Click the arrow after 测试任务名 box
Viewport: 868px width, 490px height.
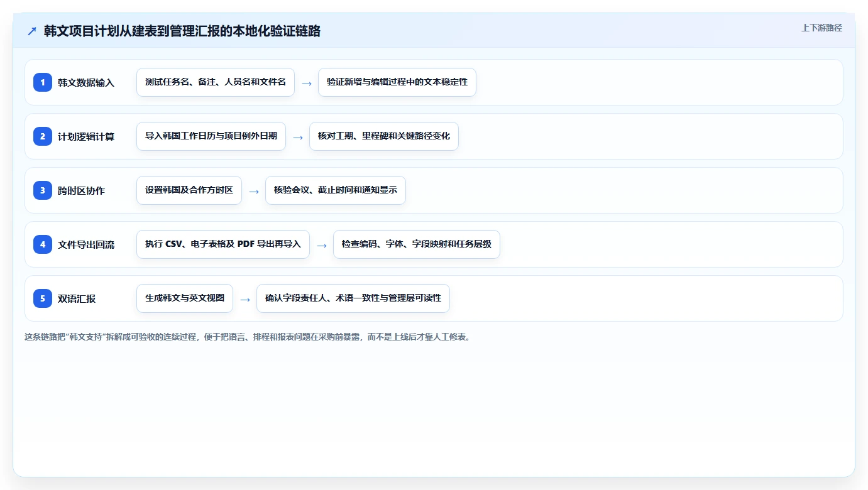[x=307, y=83]
